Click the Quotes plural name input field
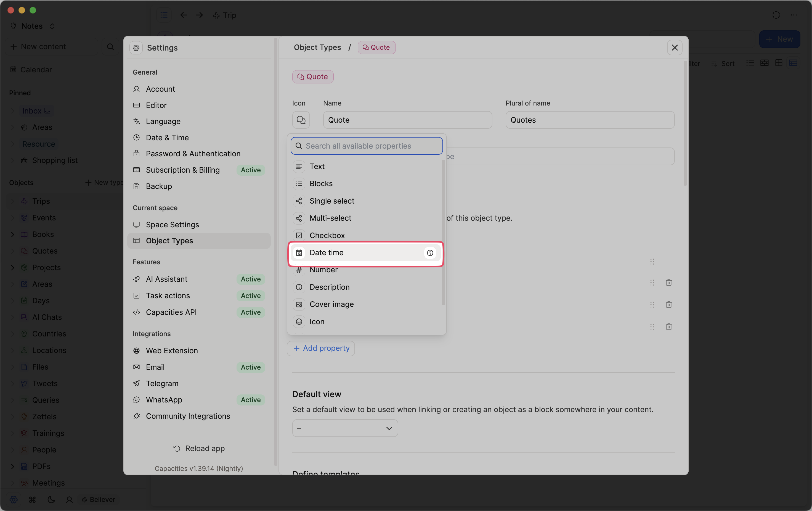The image size is (812, 511). (x=590, y=120)
